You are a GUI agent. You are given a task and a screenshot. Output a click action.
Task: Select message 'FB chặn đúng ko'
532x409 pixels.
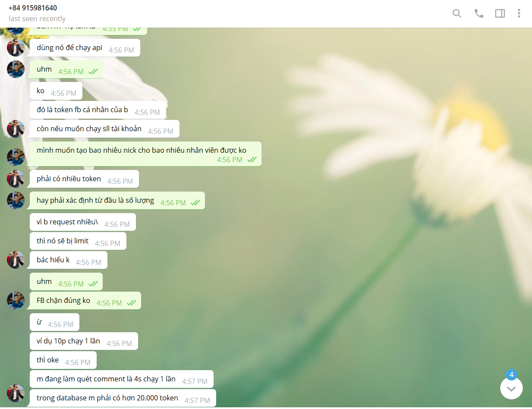click(85, 301)
